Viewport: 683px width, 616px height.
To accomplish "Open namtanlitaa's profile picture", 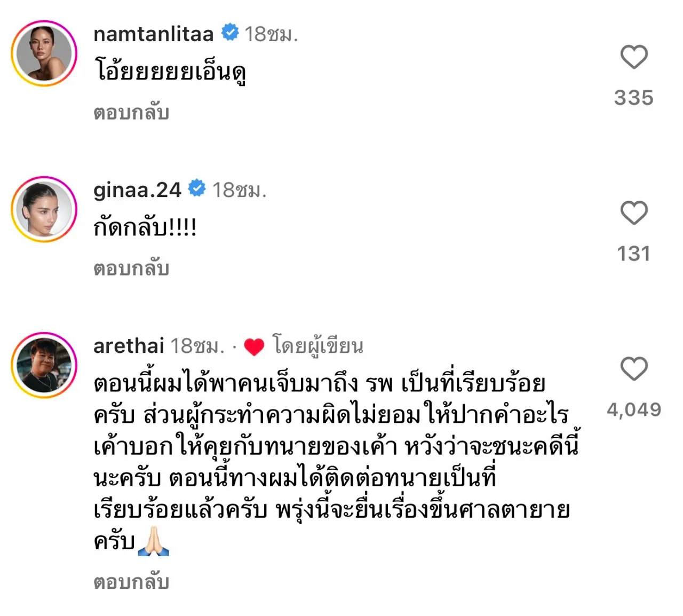I will point(44,53).
